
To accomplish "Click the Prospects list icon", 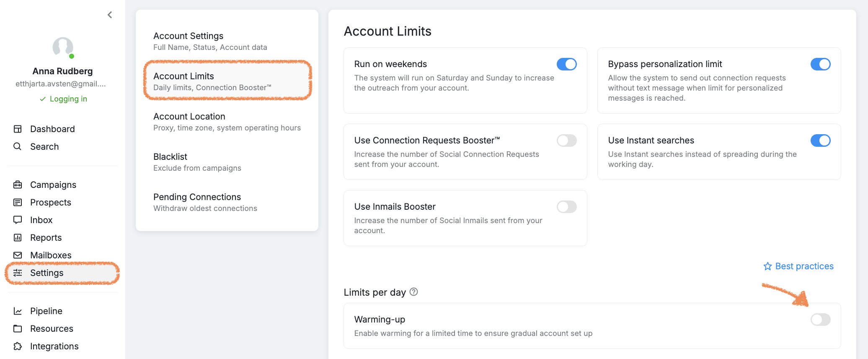I will 18,203.
